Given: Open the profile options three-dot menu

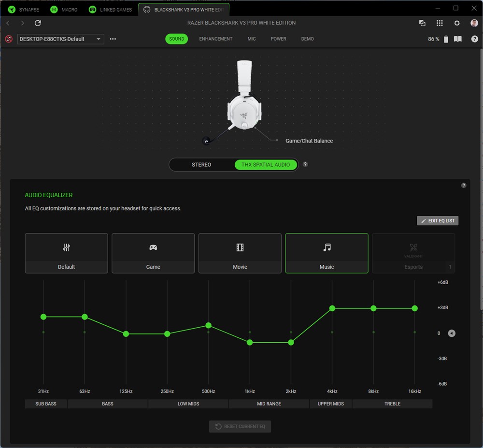Looking at the screenshot, I should (x=113, y=39).
